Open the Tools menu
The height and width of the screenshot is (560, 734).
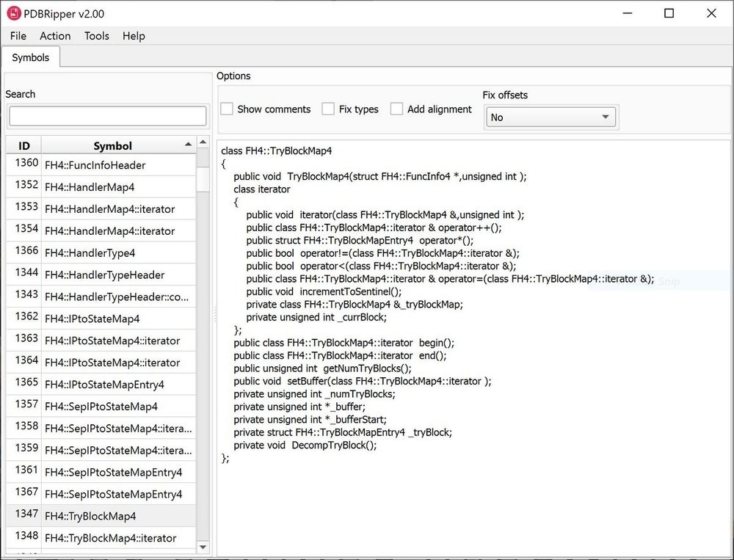coord(96,36)
